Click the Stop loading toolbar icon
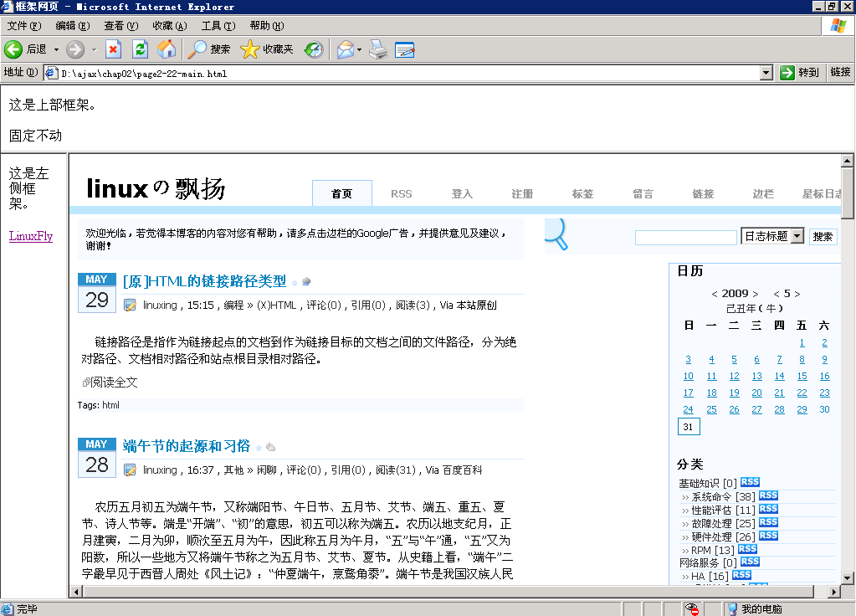The image size is (856, 616). pos(113,49)
